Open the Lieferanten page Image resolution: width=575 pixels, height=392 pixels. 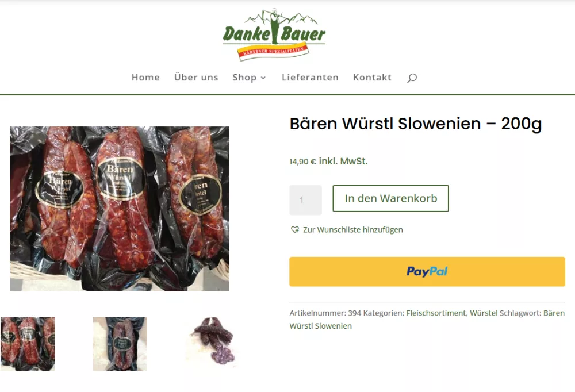click(x=310, y=78)
